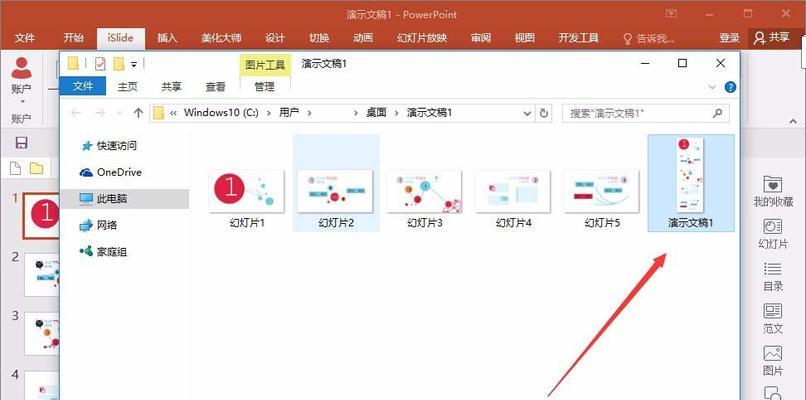Select slide 1 thumbnail in PowerPoint panel
Screen dimensions: 806x400
pos(41,216)
